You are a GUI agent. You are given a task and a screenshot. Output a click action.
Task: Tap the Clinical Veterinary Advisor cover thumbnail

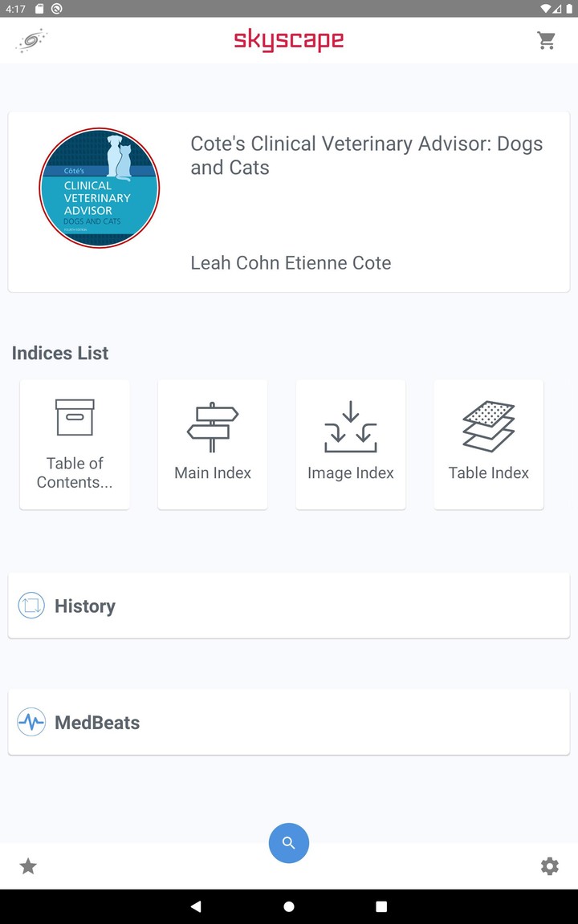click(100, 188)
